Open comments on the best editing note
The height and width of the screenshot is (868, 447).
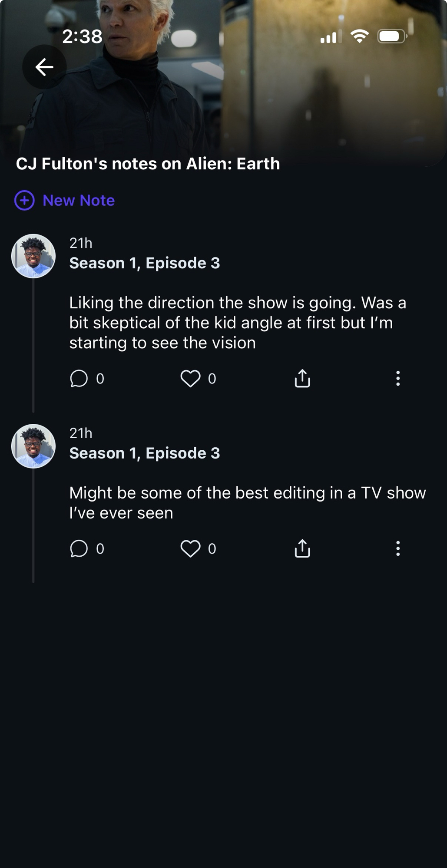pyautogui.click(x=79, y=549)
